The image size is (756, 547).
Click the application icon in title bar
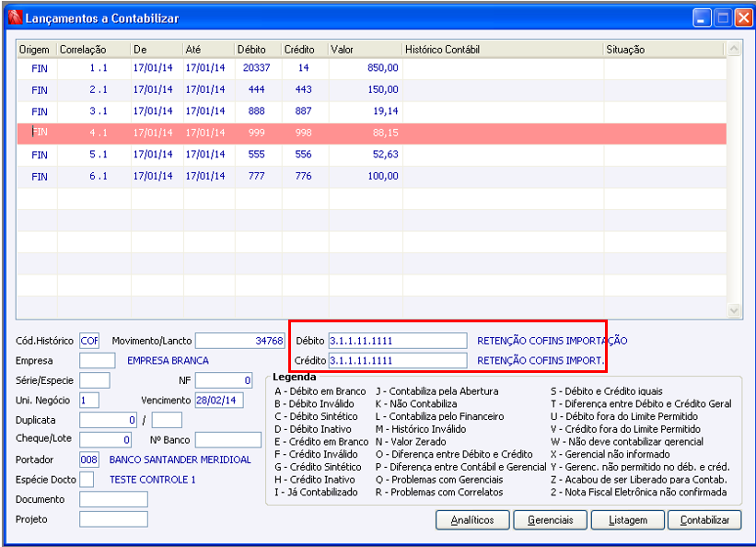(14, 17)
